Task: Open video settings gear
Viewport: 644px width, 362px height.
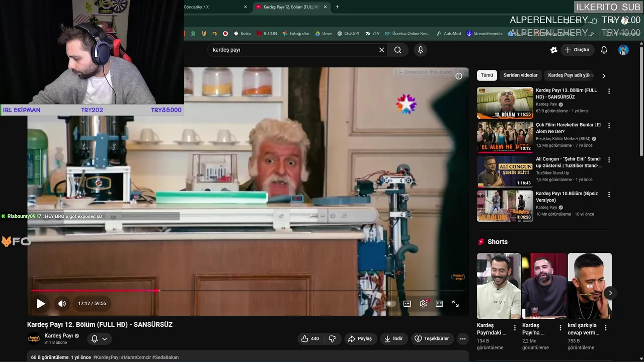Action: point(423,304)
